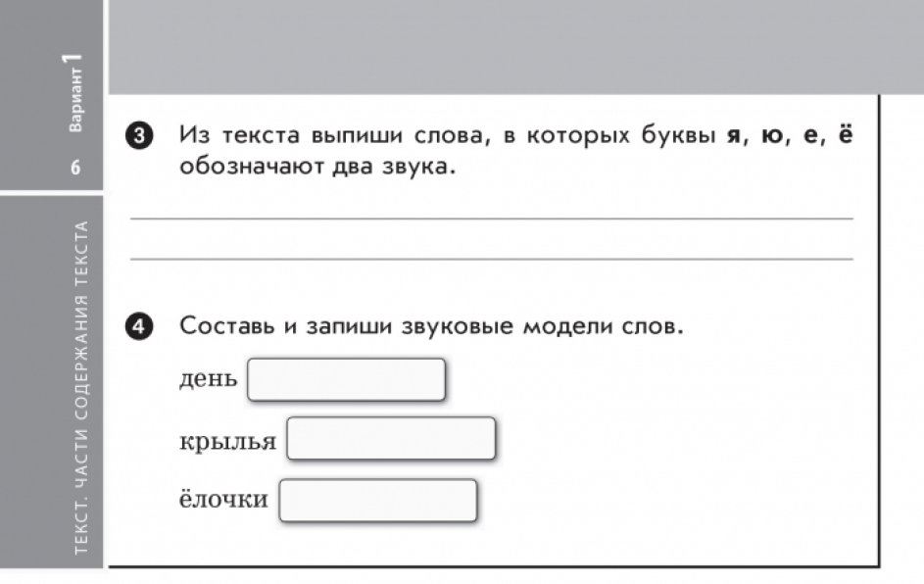Click the page number 6 in sidebar
Screen dimensions: 924x584
tap(75, 168)
